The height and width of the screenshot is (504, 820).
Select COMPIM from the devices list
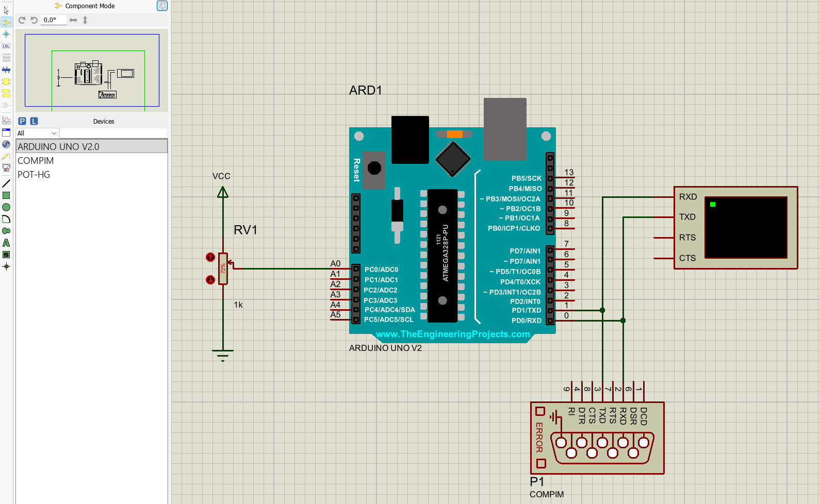click(36, 161)
